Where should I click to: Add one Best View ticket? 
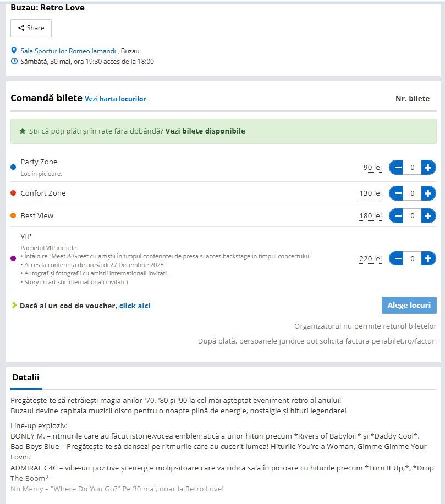coord(428,216)
